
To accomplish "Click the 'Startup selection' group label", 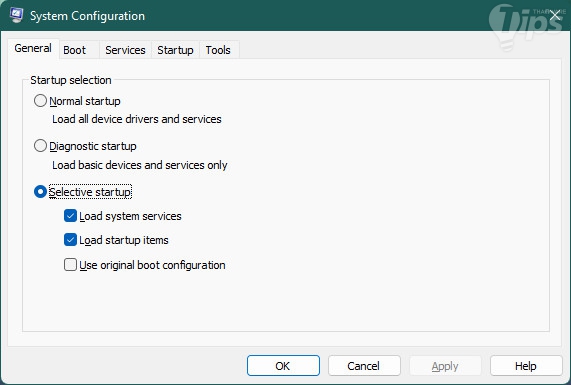I will [x=71, y=80].
